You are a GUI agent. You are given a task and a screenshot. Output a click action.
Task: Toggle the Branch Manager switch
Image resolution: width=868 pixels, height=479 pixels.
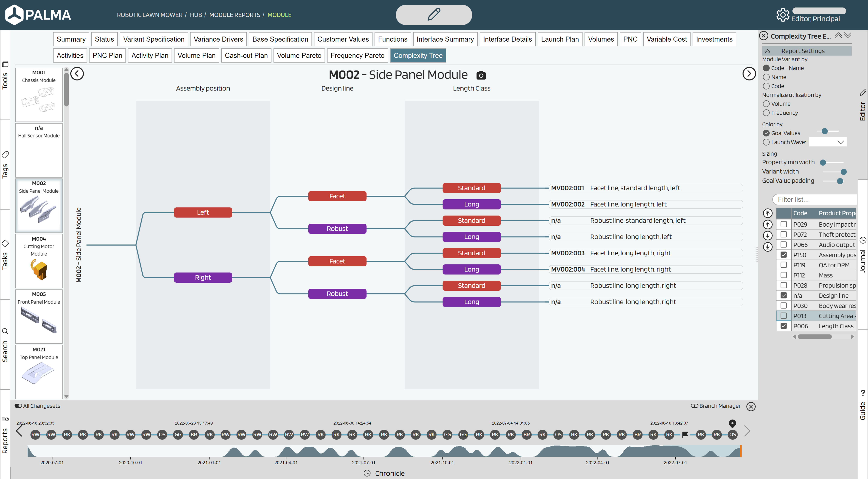pyautogui.click(x=694, y=406)
